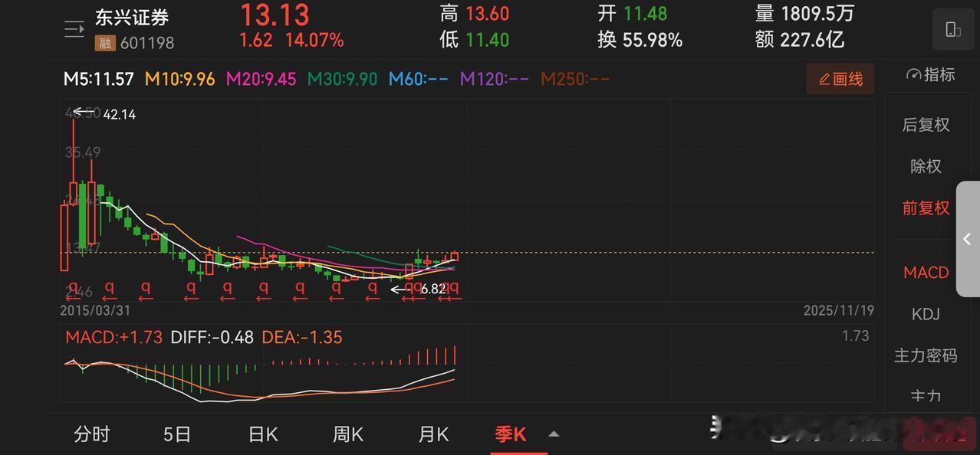980x455 pixels.
Task: Tap the end date 2025/11/19
Action: (x=839, y=311)
